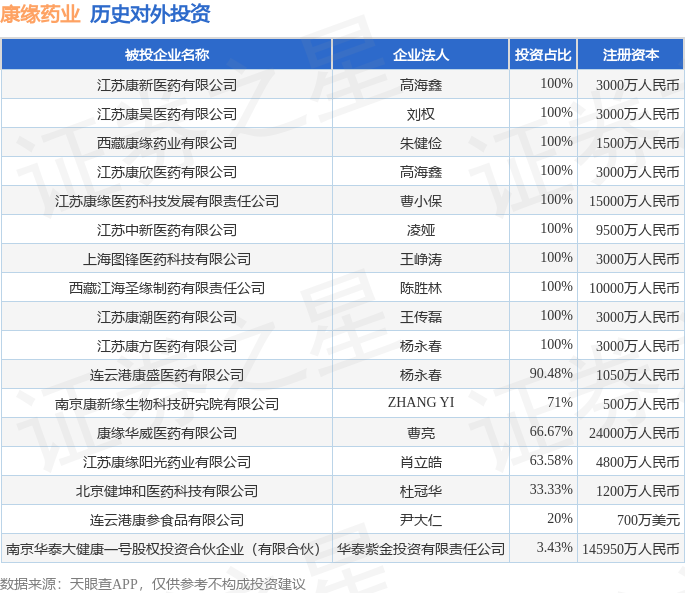The width and height of the screenshot is (685, 593).
Task: Click registered capital 1050万人民币
Action: [637, 375]
